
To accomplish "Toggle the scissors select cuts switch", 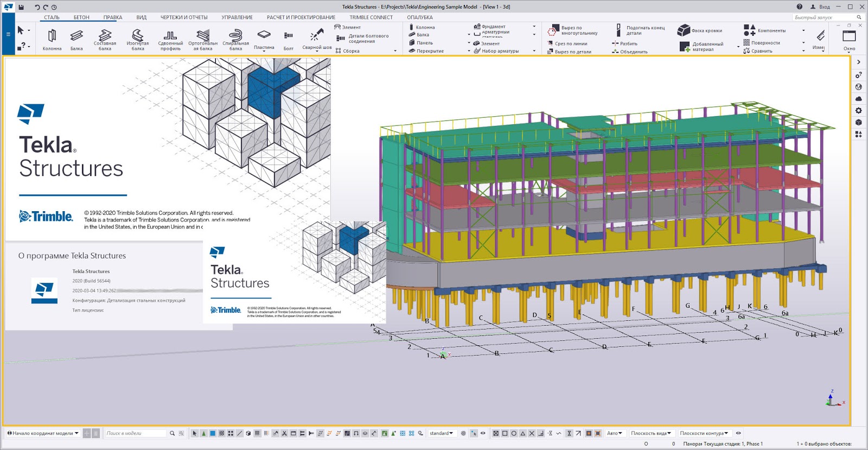I will pos(284,433).
